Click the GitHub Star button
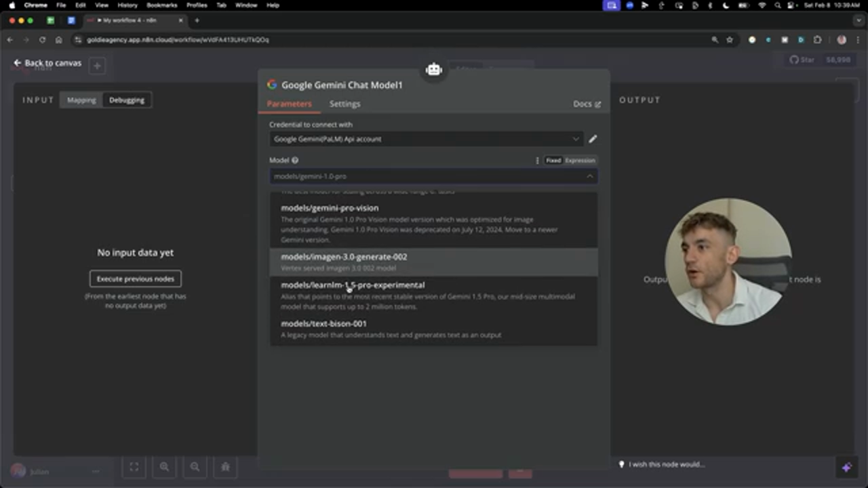This screenshot has width=868, height=488. pyautogui.click(x=802, y=60)
